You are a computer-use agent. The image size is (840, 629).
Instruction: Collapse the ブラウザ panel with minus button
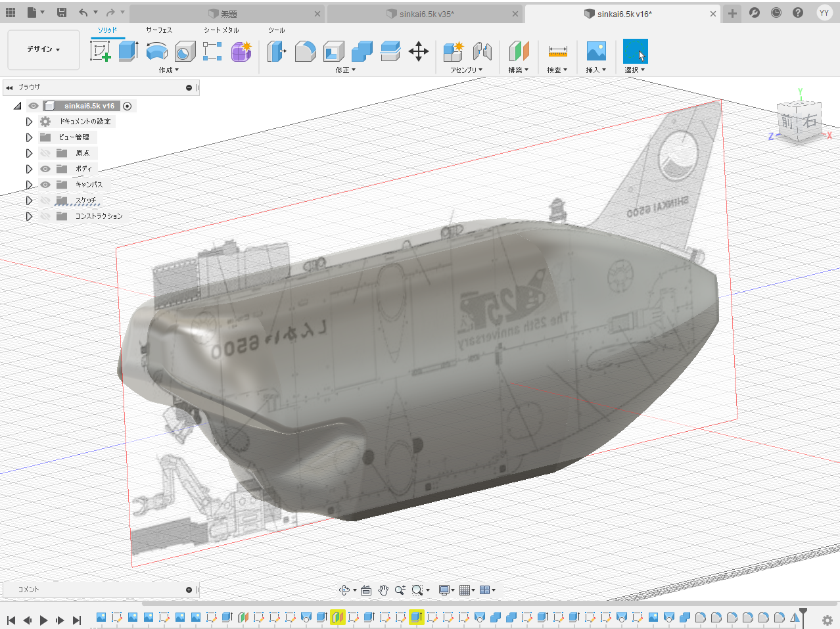(x=189, y=87)
